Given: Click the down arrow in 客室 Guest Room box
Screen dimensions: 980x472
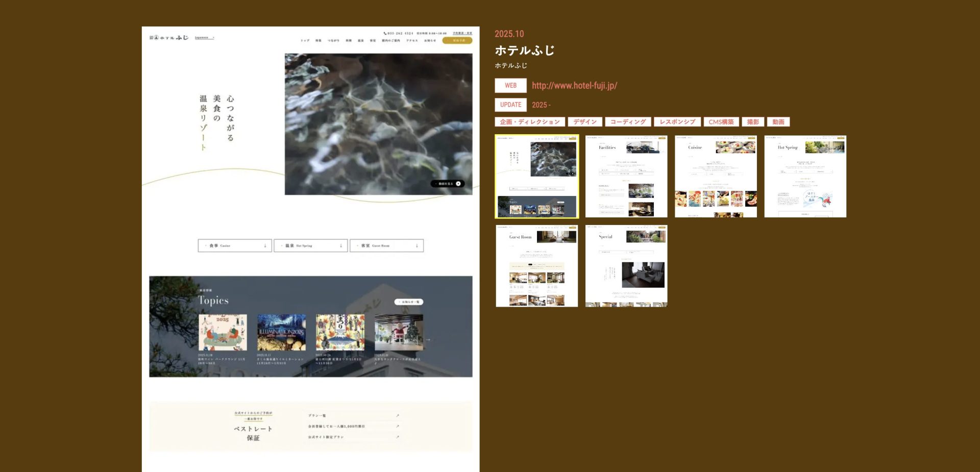Looking at the screenshot, I should point(416,246).
